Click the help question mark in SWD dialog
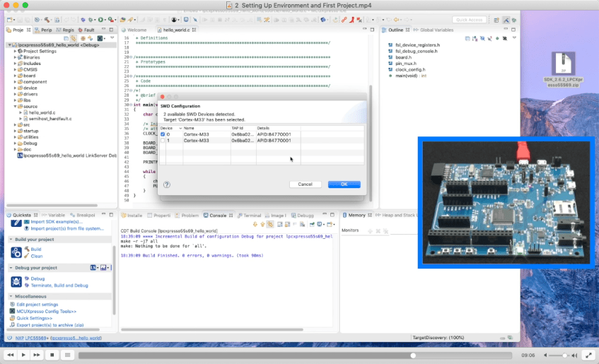Viewport: 599px width, 364px height. click(166, 184)
